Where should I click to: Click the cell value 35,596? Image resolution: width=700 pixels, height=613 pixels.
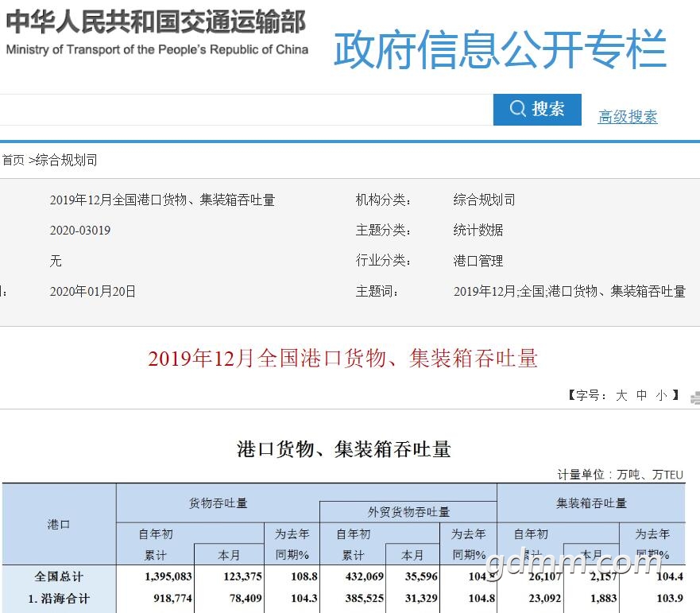[421, 576]
